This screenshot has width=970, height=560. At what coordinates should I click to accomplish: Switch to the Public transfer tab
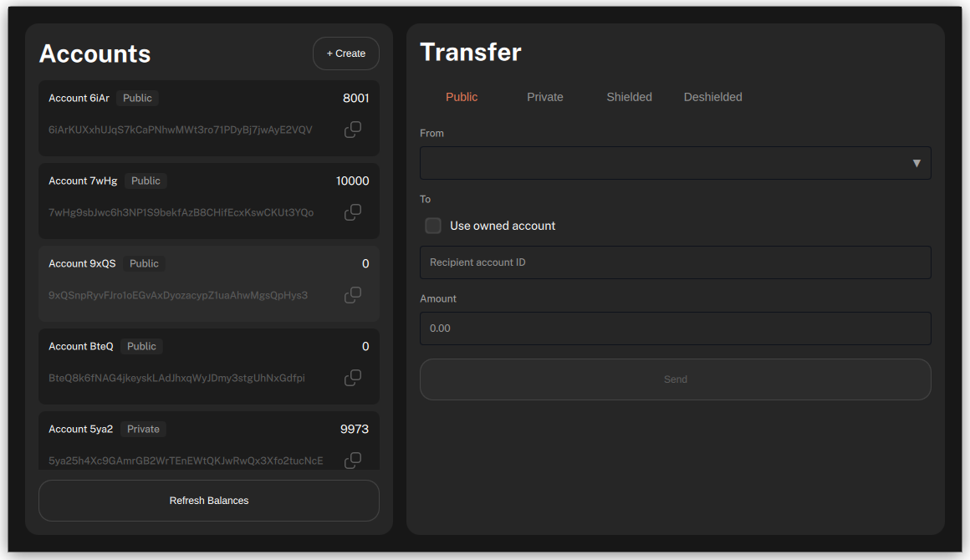(x=462, y=97)
